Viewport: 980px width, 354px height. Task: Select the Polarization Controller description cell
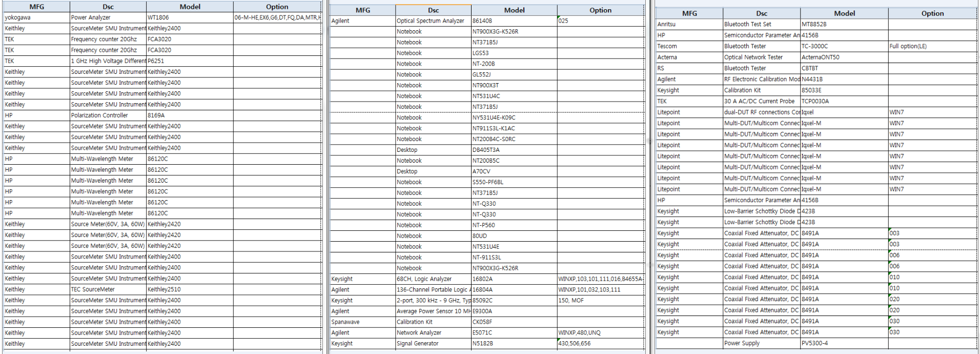coord(99,115)
